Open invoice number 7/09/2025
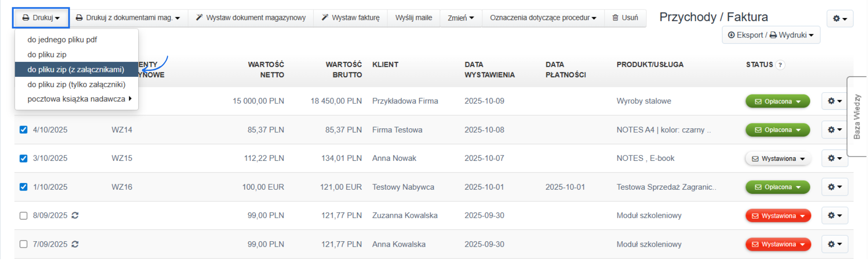 point(50,244)
